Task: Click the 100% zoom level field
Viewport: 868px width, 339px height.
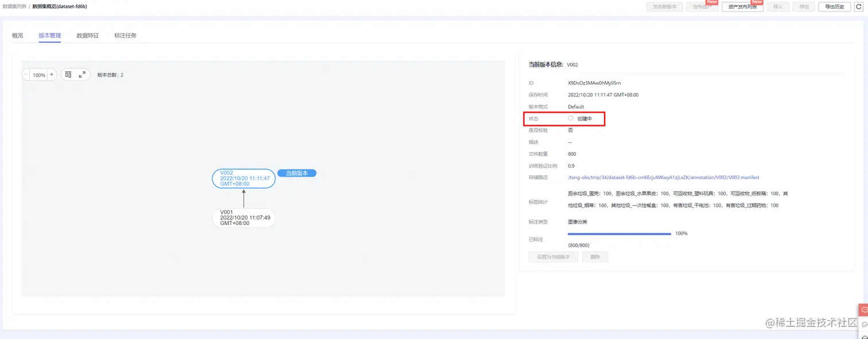Action: [39, 75]
